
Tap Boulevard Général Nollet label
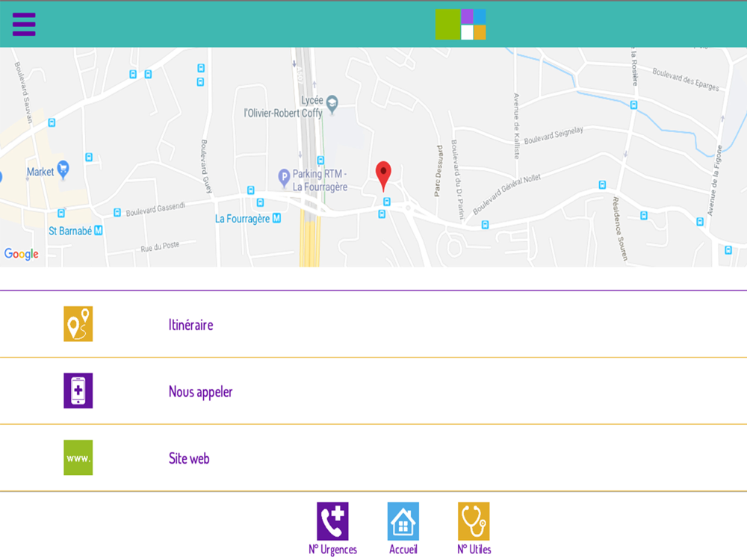(506, 194)
